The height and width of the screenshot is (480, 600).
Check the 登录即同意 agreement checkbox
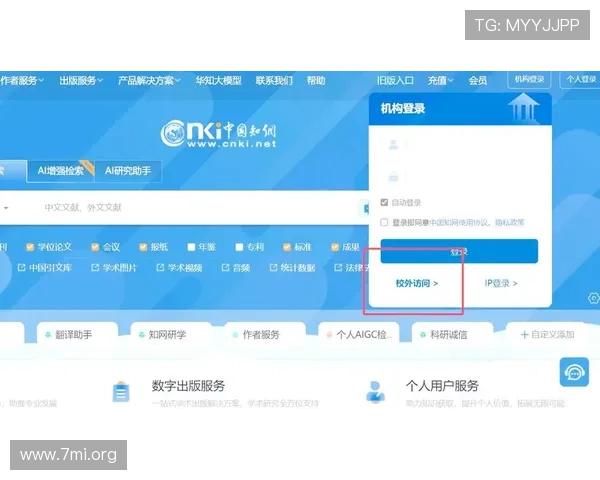[x=384, y=222]
